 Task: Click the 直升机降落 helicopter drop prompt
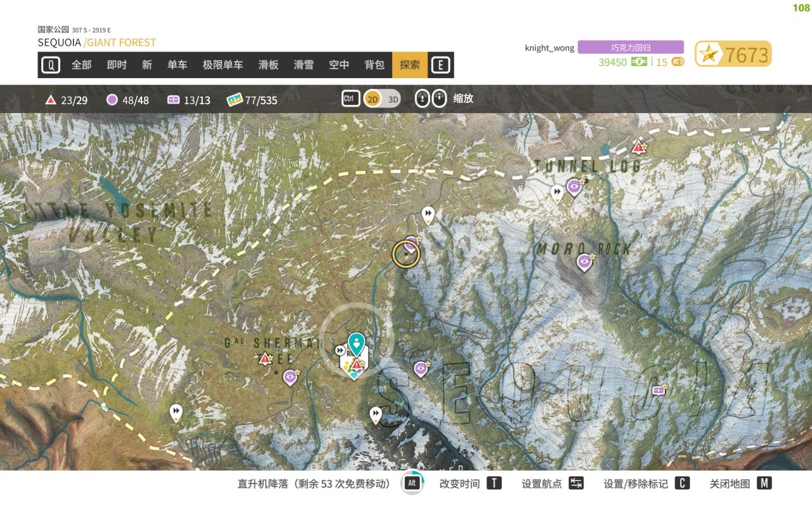click(314, 484)
